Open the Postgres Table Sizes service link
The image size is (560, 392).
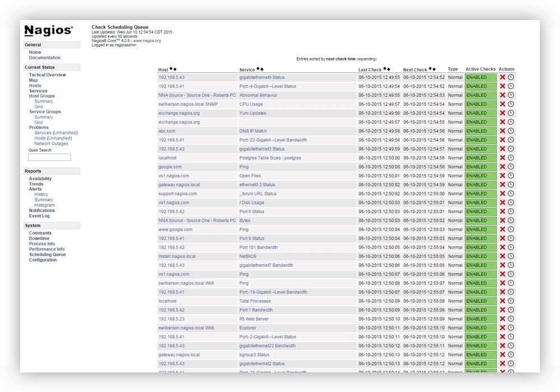(x=270, y=158)
